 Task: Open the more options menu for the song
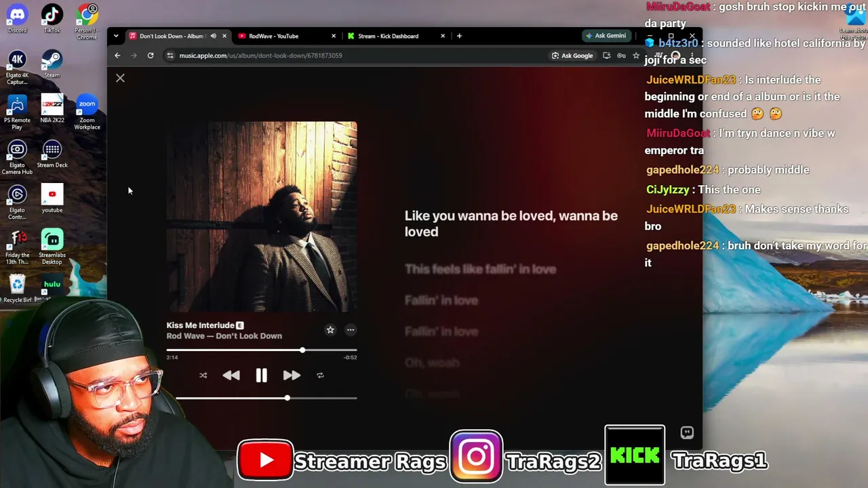[x=351, y=330]
